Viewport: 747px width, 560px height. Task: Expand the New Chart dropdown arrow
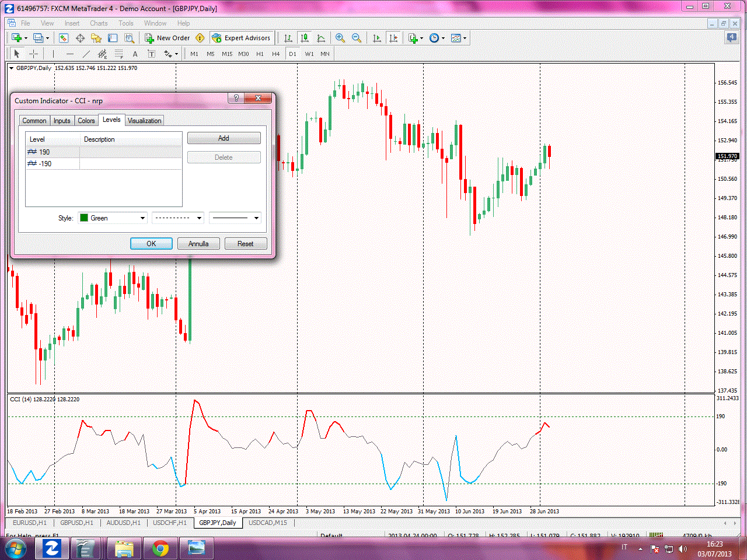pyautogui.click(x=26, y=38)
